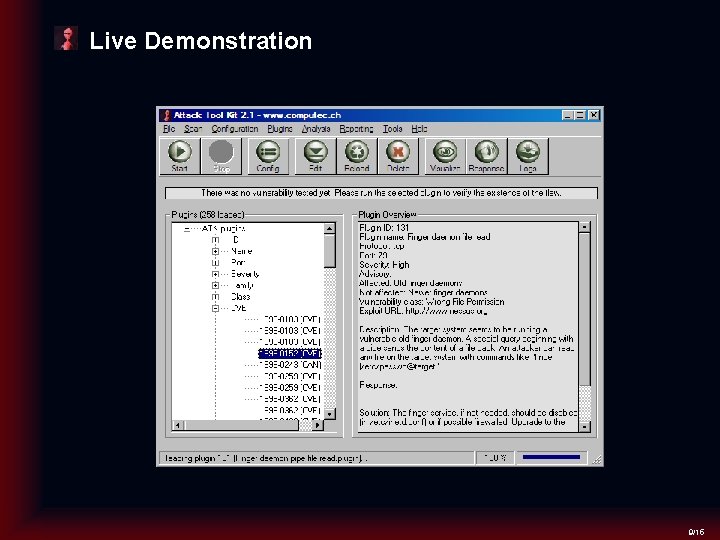Click the greyed-out Stop toolbar button
The height and width of the screenshot is (540, 720).
click(221, 156)
